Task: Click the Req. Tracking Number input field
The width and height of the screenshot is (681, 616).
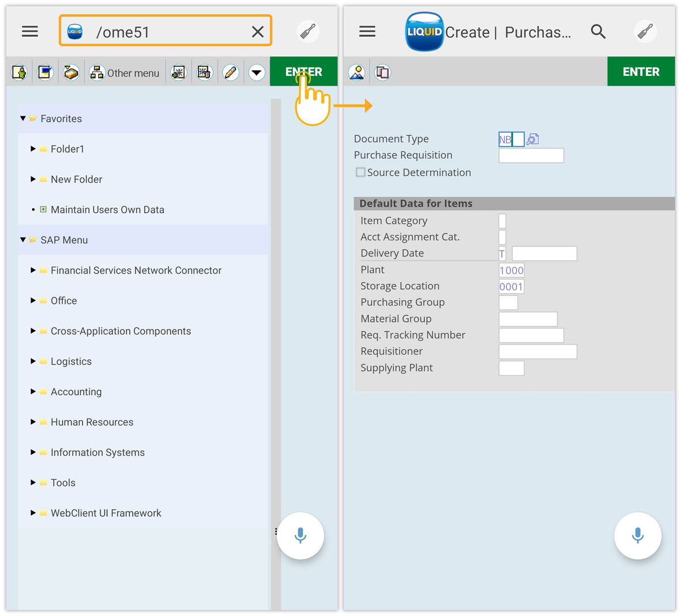Action: pyautogui.click(x=531, y=335)
